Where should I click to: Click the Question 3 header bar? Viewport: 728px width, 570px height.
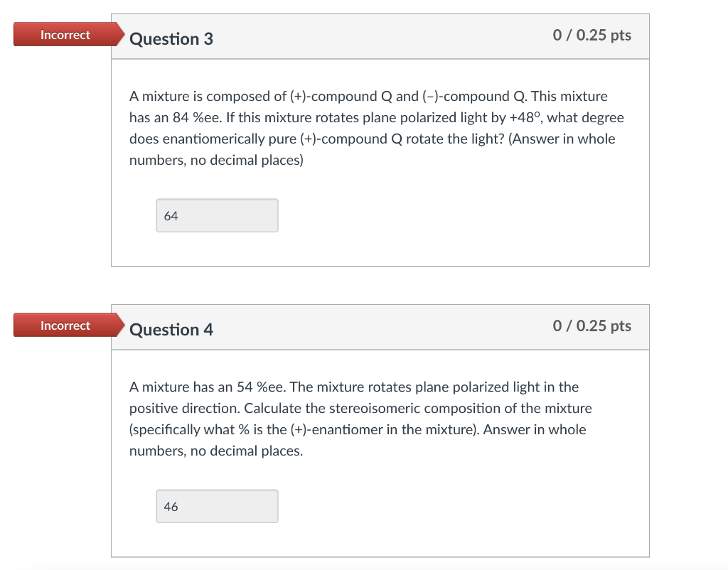coord(380,36)
